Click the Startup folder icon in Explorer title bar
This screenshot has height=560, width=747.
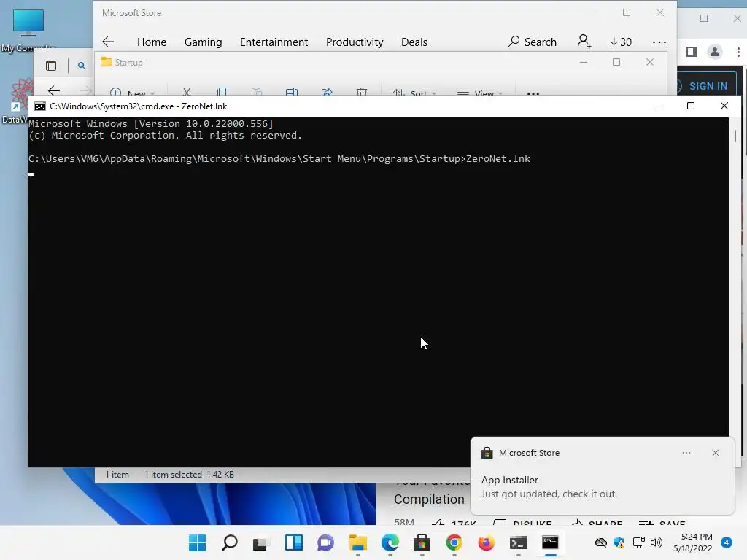[x=107, y=63]
